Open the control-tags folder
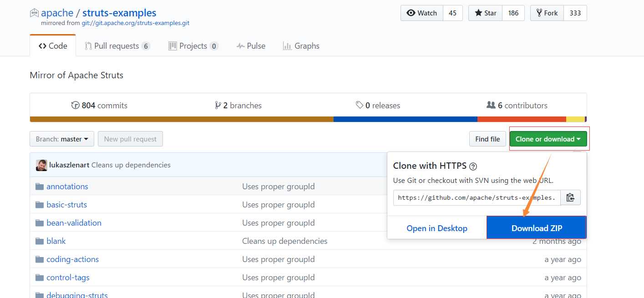The image size is (644, 298). [68, 277]
